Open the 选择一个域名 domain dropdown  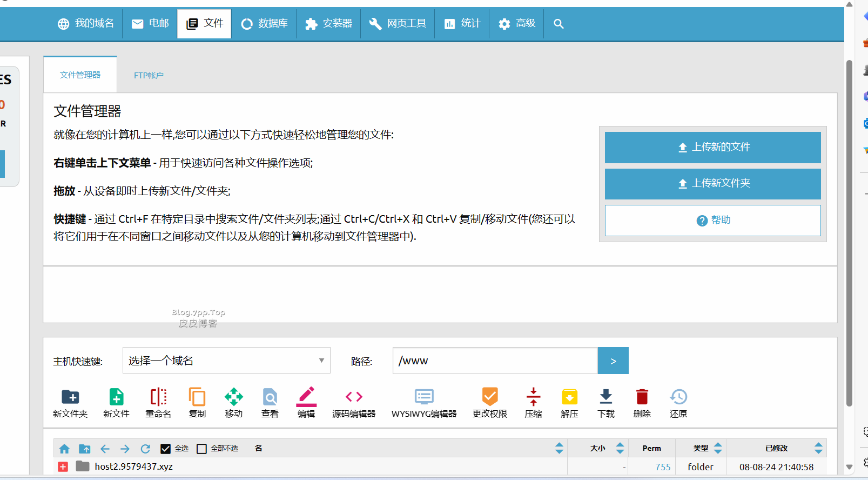pyautogui.click(x=226, y=361)
